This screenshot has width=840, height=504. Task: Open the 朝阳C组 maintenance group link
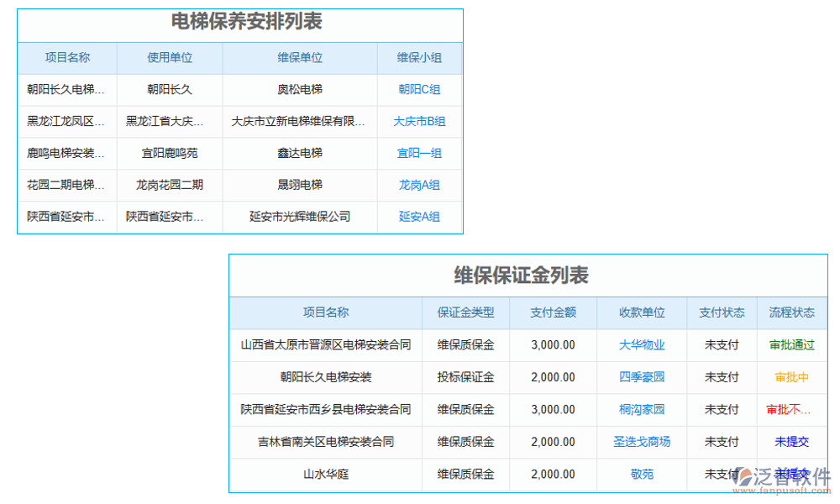point(418,89)
